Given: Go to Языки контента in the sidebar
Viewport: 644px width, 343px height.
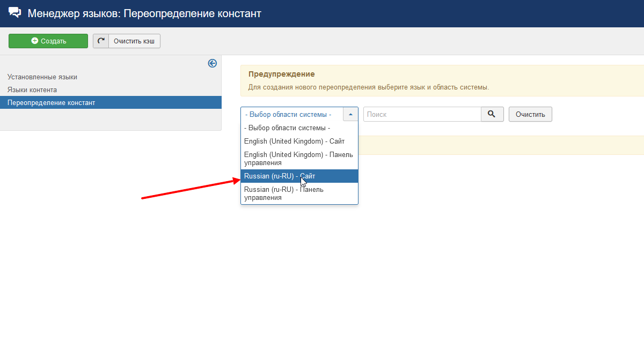Looking at the screenshot, I should pyautogui.click(x=32, y=90).
